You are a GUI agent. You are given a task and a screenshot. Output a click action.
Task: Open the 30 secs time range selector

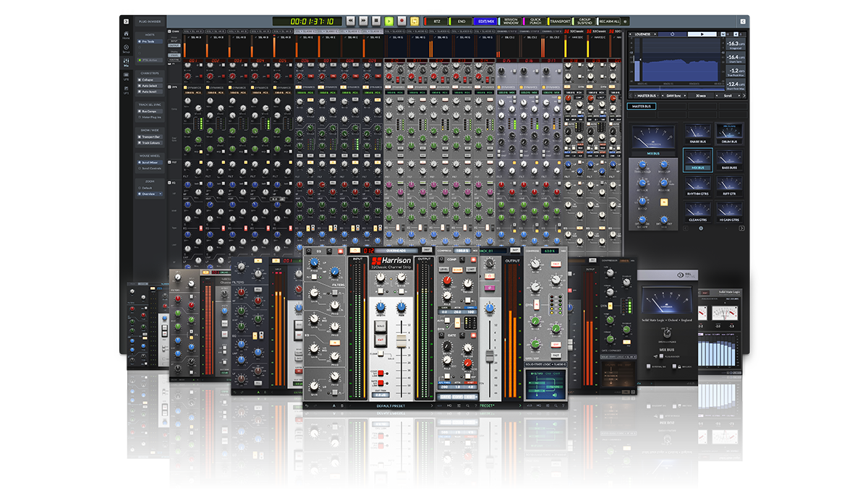click(701, 95)
